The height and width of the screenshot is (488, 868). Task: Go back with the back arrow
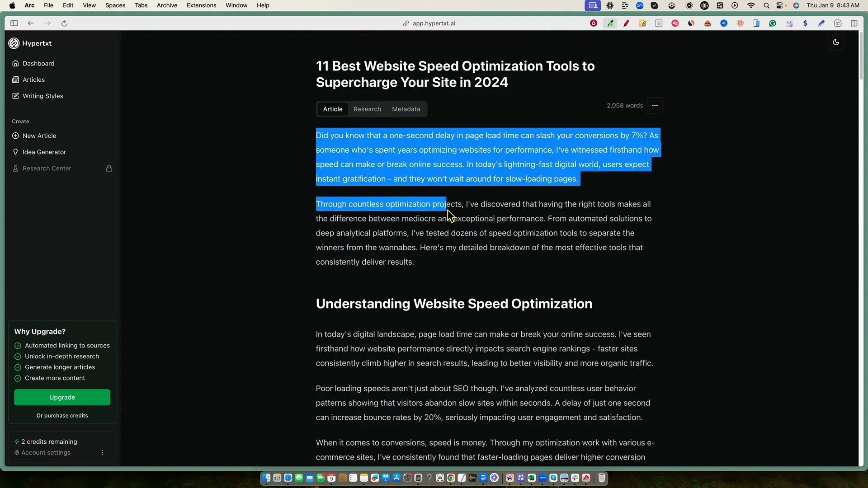31,23
